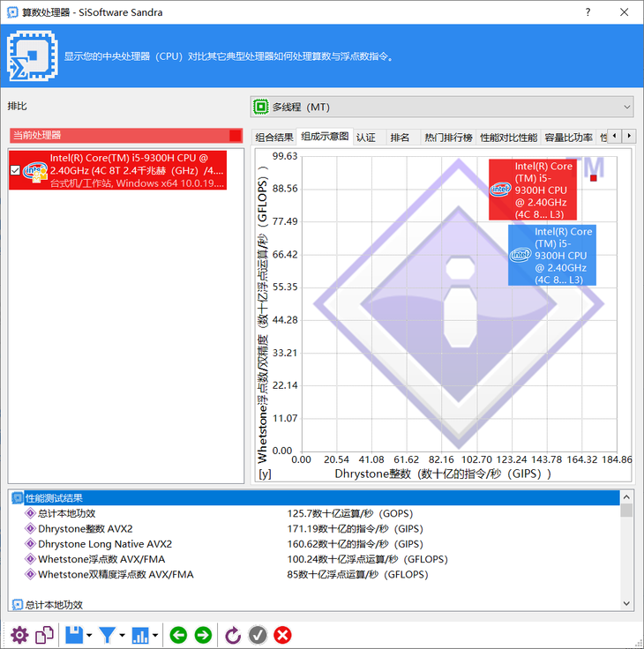Click the copy results icon
This screenshot has height=649, width=644.
coord(44,635)
